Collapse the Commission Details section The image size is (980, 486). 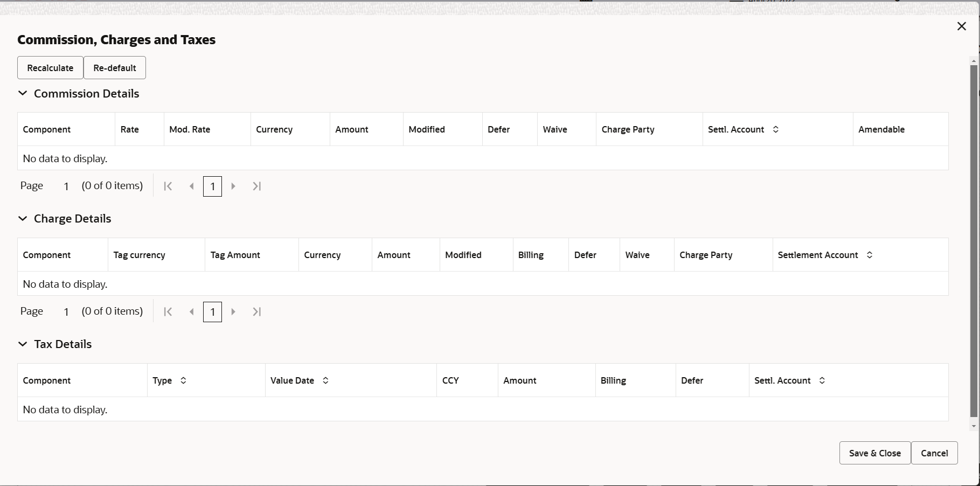(23, 93)
